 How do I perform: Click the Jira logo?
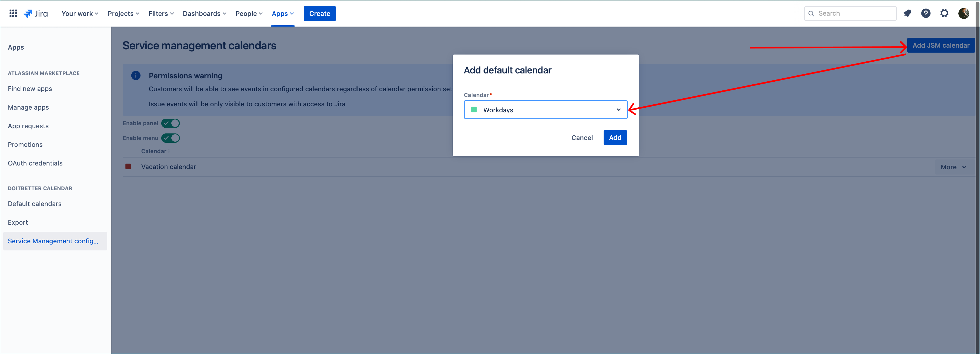point(36,13)
